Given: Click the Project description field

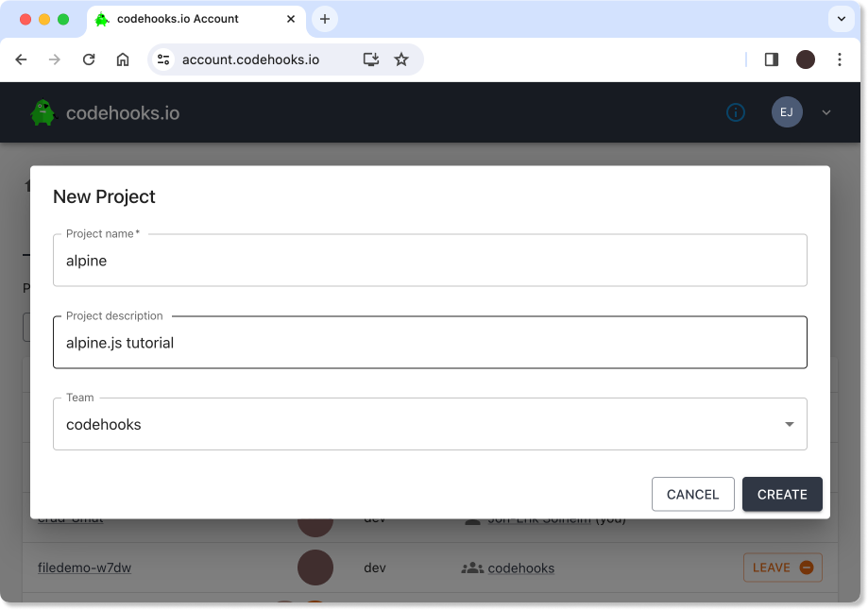Looking at the screenshot, I should click(430, 343).
